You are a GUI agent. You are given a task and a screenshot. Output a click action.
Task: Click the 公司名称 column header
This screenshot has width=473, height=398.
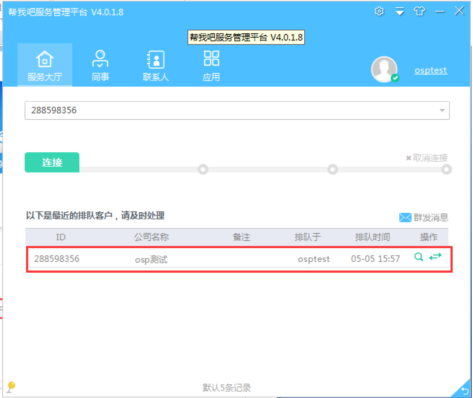pos(151,237)
